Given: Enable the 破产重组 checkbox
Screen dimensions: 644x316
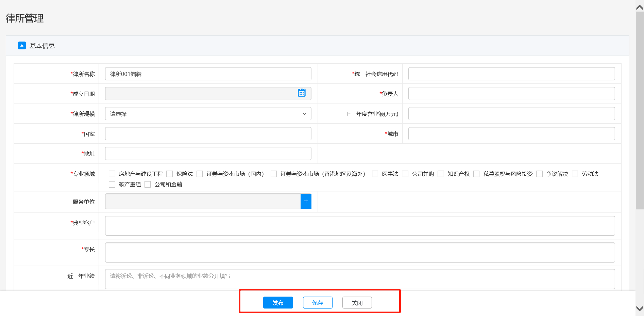Looking at the screenshot, I should pos(112,185).
